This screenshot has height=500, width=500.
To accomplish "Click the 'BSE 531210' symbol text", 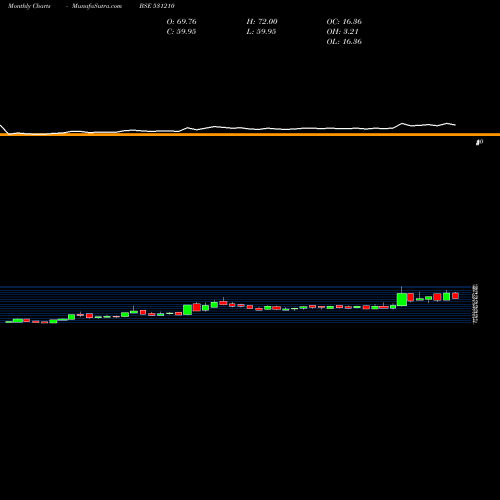I will point(157,6).
